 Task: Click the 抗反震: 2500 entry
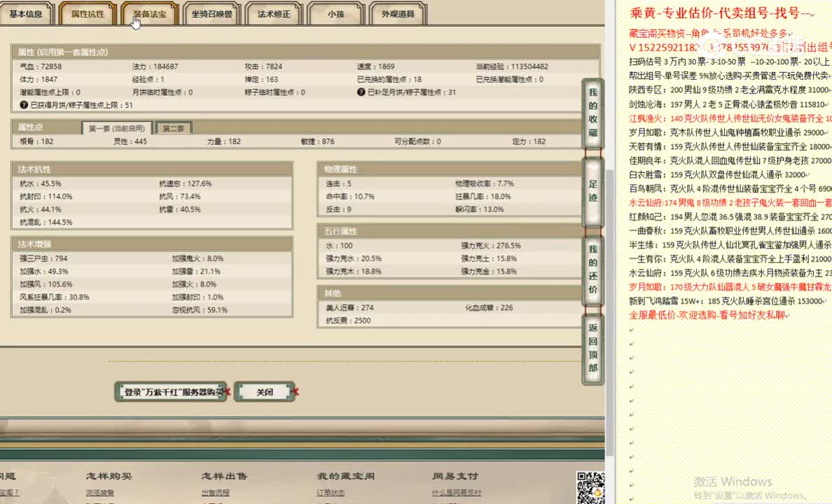348,321
